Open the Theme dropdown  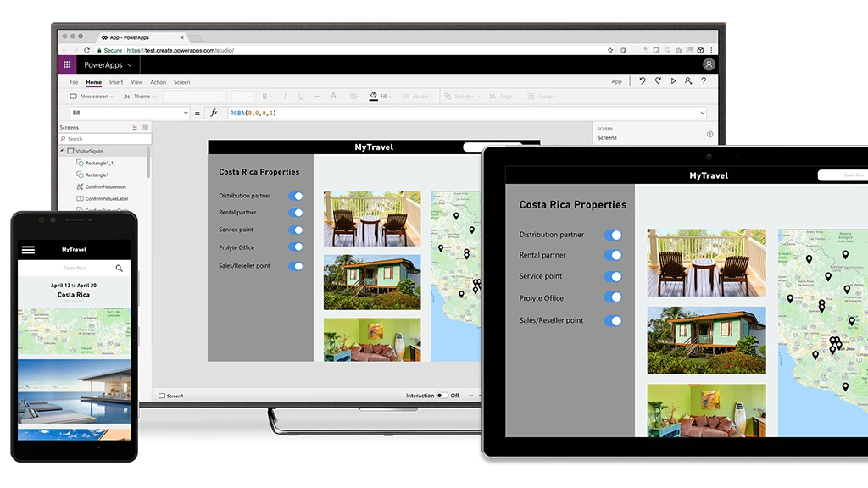point(141,97)
